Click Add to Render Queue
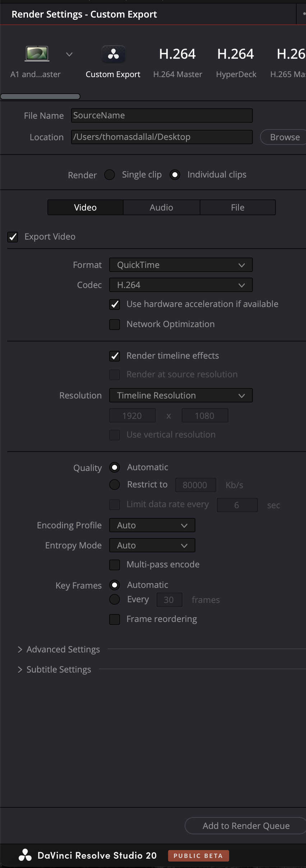Screen dimensions: 306x868 pos(246,826)
